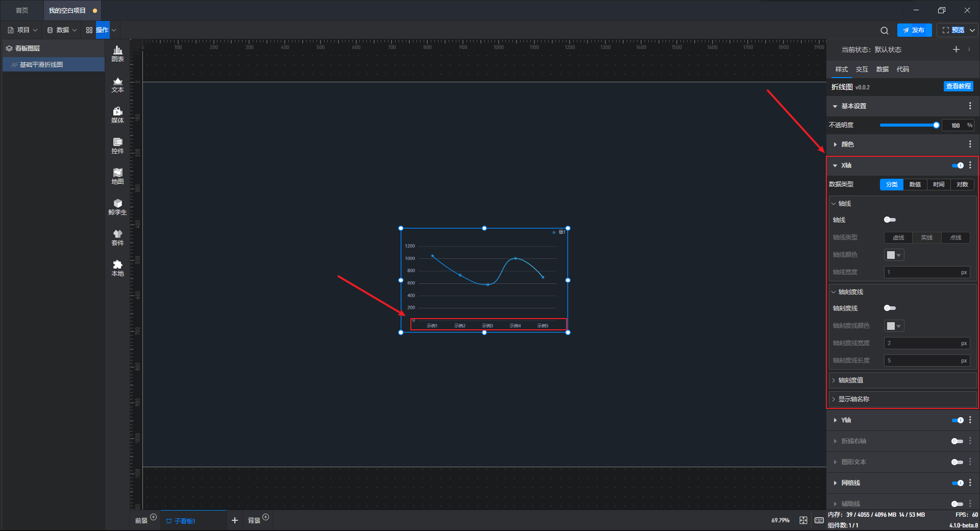Select the 基础平滑折线图 layer
980x531 pixels.
click(54, 65)
